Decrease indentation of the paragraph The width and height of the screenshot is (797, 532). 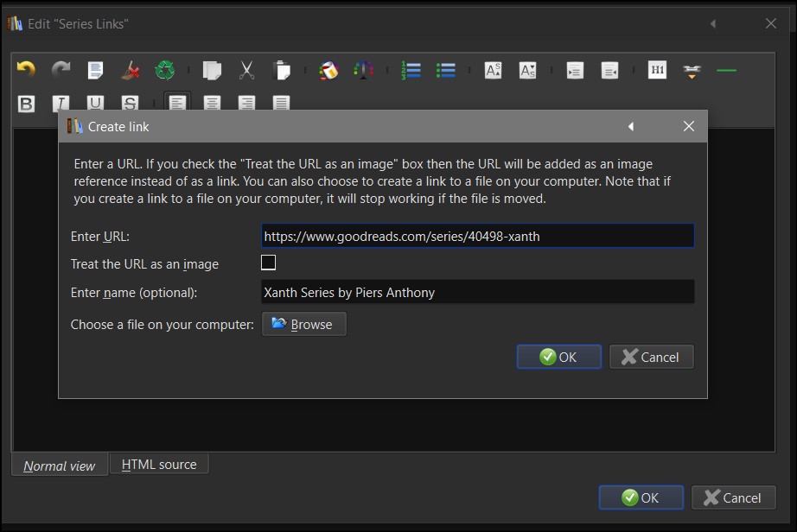pyautogui.click(x=609, y=70)
